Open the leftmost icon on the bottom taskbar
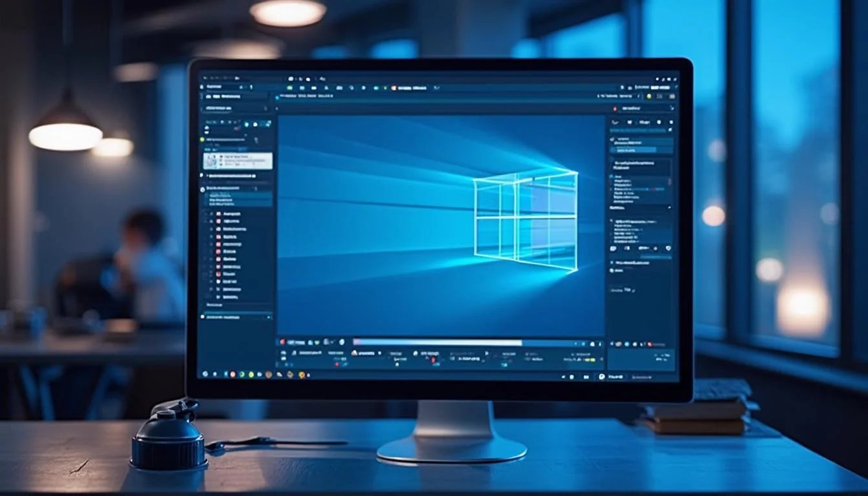 205,374
